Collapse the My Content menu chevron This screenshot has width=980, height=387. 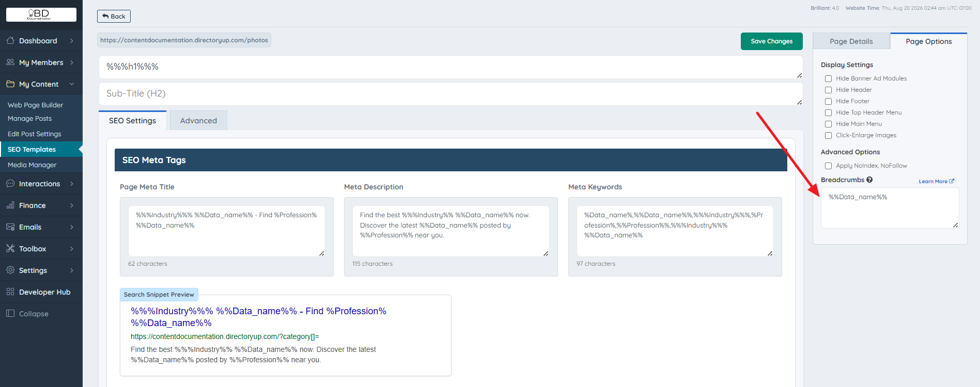tap(72, 84)
